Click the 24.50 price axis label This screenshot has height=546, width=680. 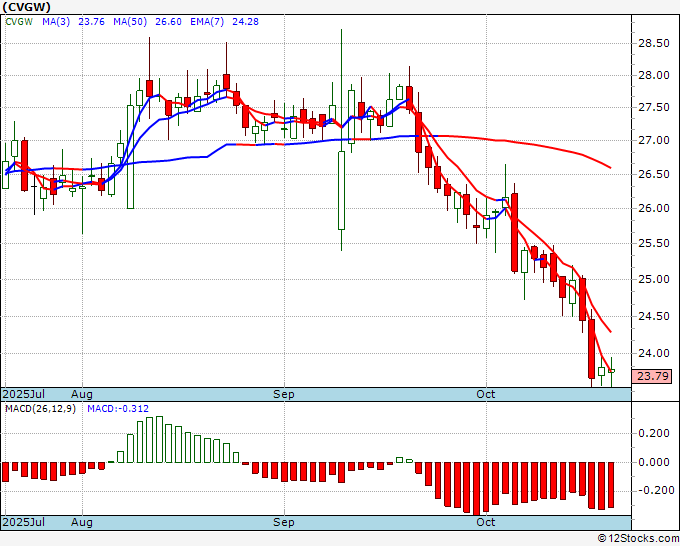(x=654, y=316)
